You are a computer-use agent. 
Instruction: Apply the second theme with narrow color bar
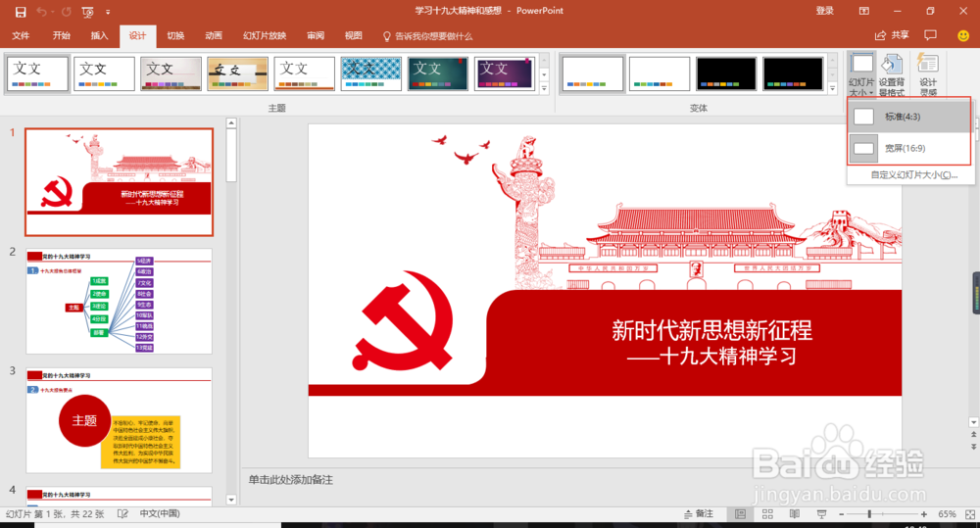coord(104,73)
